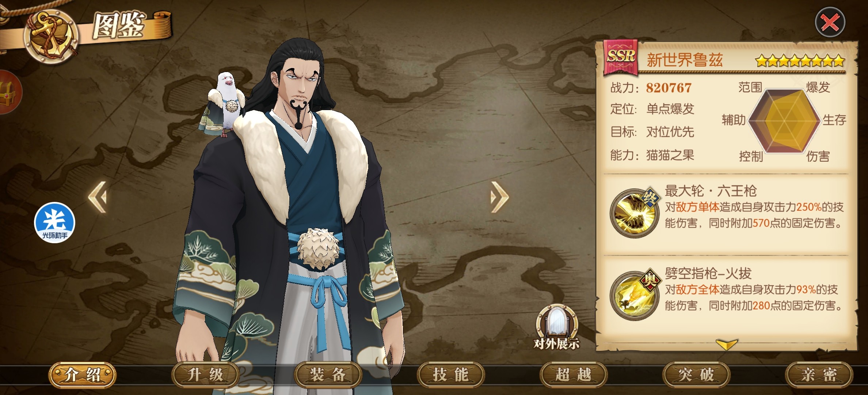Viewport: 868px width, 395px height.
Task: Open the 技能 tab
Action: pyautogui.click(x=451, y=375)
